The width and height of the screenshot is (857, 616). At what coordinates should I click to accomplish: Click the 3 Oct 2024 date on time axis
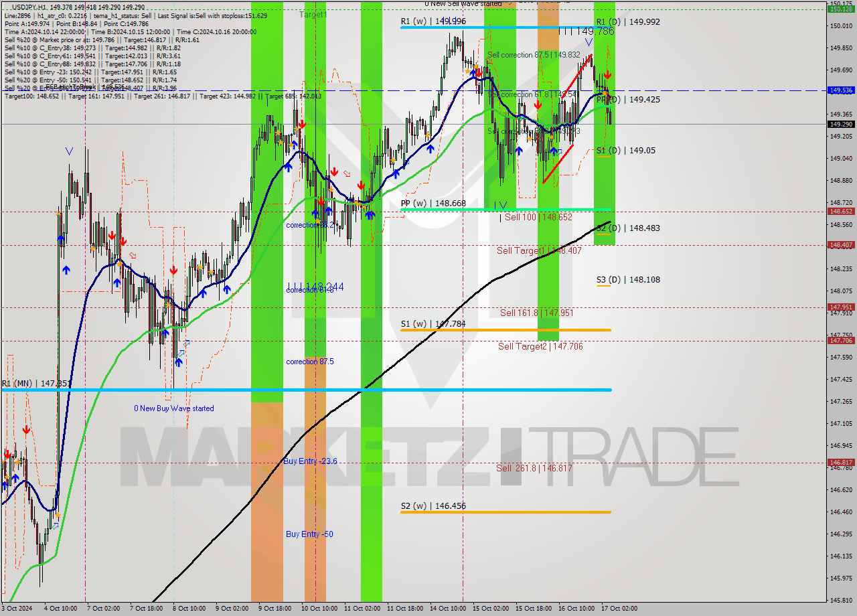(16, 609)
